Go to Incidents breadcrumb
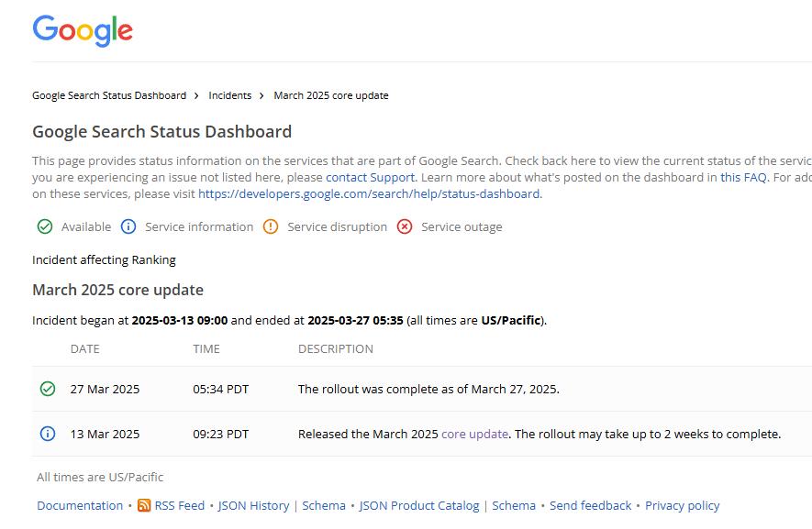 (230, 95)
